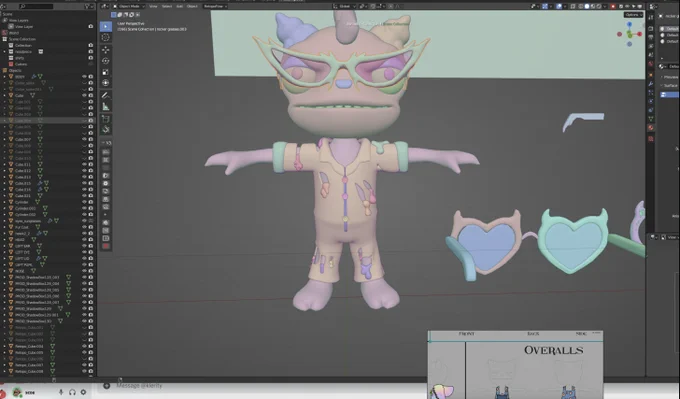The width and height of the screenshot is (680, 399).
Task: Disable rendering of Cube.012 with its camera icon
Action: click(91, 171)
